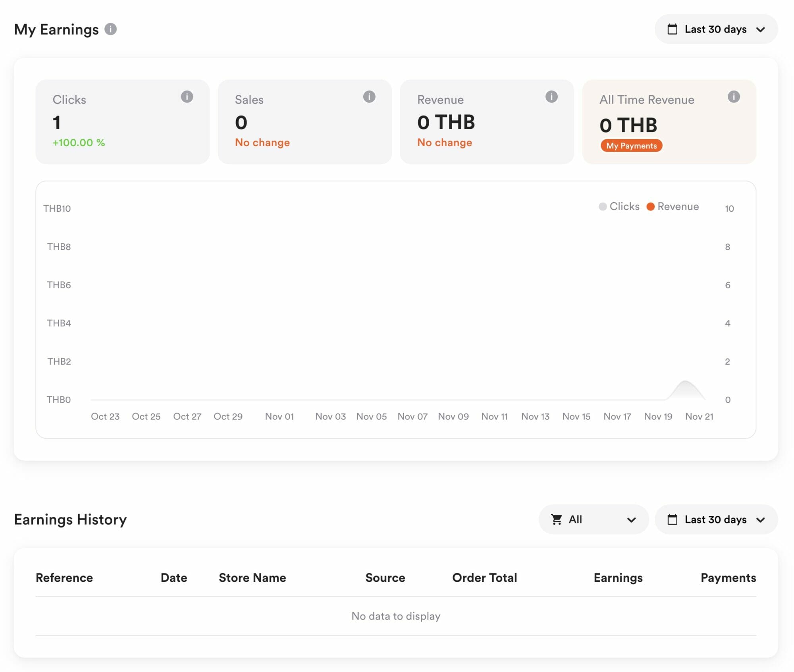Open the Sales card info icon

(369, 97)
